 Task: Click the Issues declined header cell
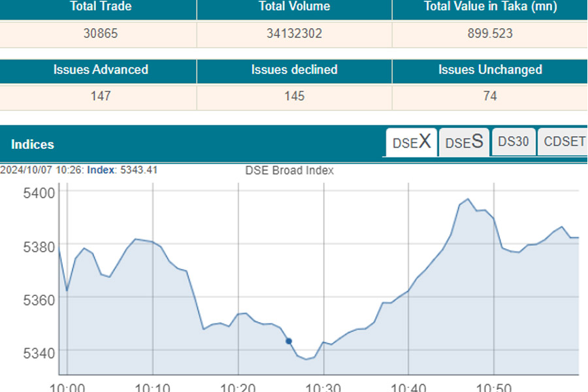[294, 70]
